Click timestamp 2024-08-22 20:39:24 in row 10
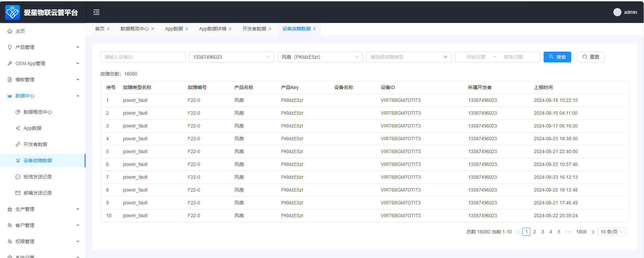The image size is (644, 258). pos(556,216)
